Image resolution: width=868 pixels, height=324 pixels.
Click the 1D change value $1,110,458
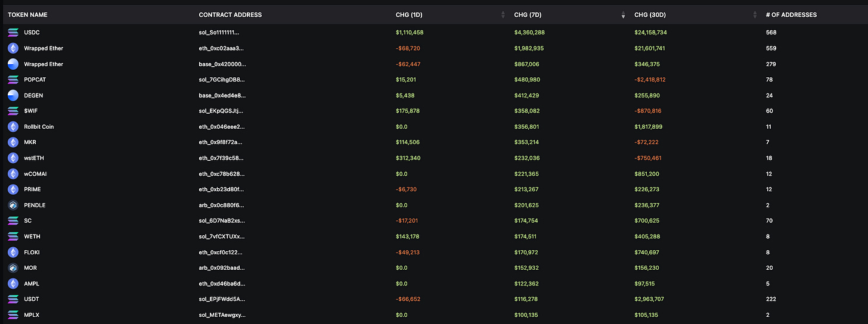pos(410,32)
